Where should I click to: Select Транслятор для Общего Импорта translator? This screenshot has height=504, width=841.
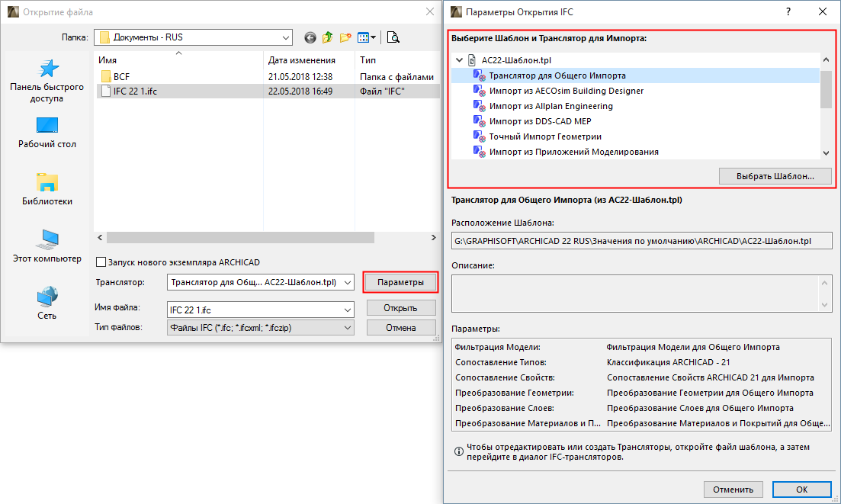point(636,75)
